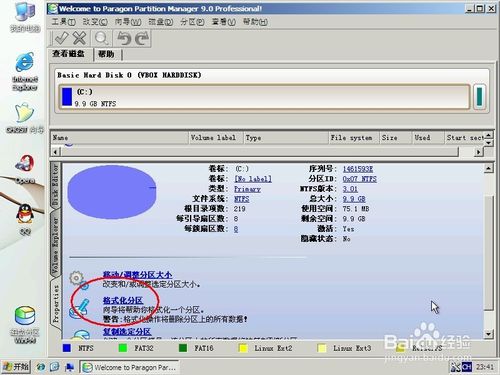The width and height of the screenshot is (500, 375).
Task: Click the sectors per cluster value 8 link
Action: click(236, 229)
